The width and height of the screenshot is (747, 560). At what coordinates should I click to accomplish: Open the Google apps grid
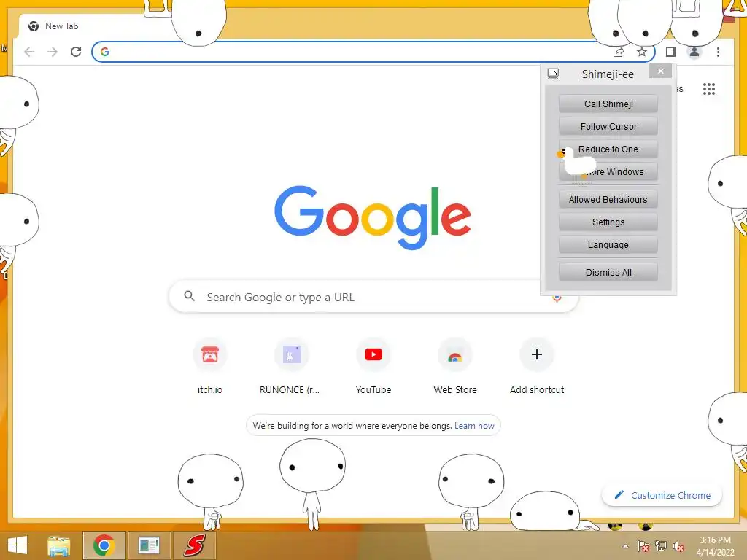[709, 89]
